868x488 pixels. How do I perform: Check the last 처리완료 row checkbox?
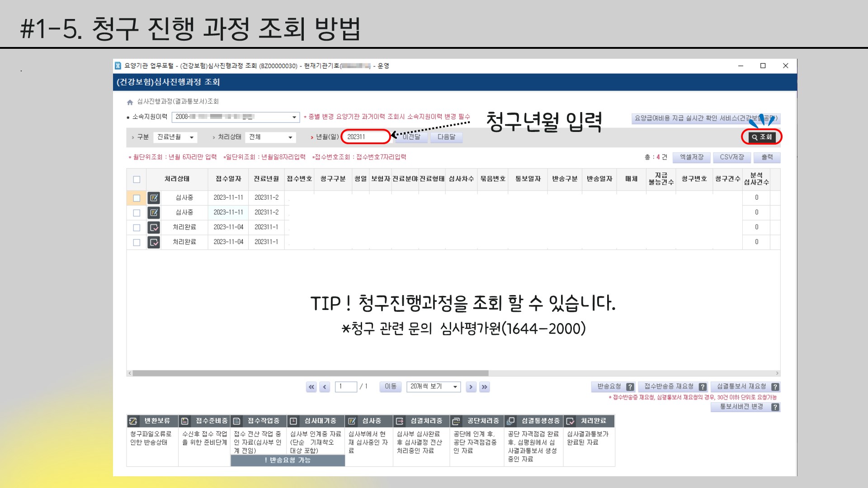137,242
